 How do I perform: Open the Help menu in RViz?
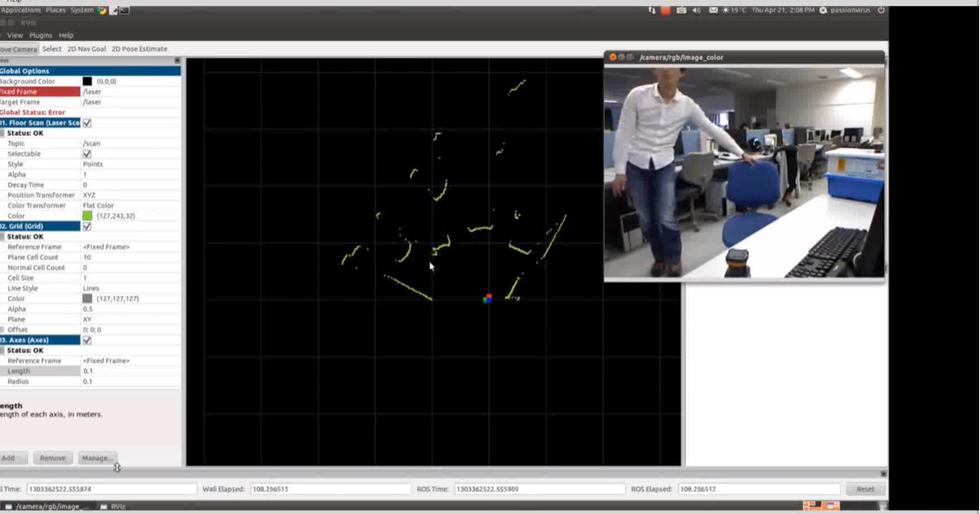(66, 35)
